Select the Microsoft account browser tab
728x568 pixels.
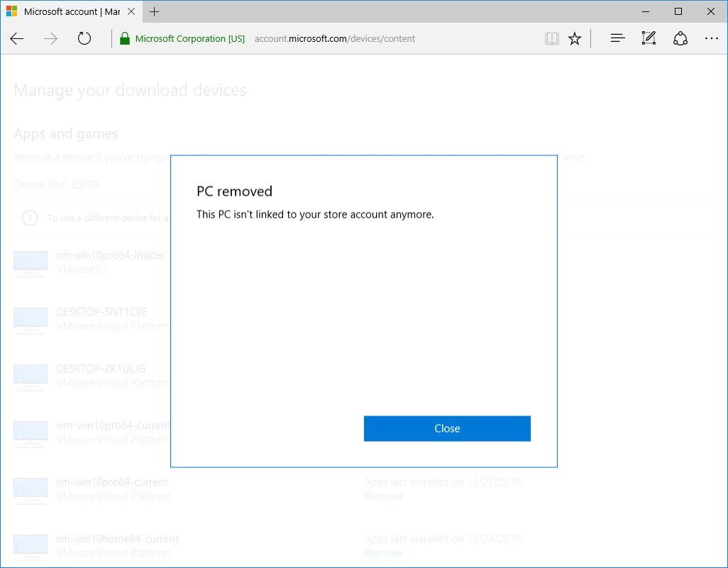point(71,11)
